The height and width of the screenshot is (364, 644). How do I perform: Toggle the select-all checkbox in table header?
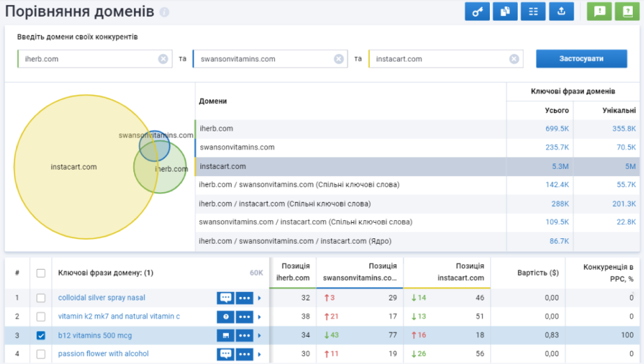coord(40,273)
